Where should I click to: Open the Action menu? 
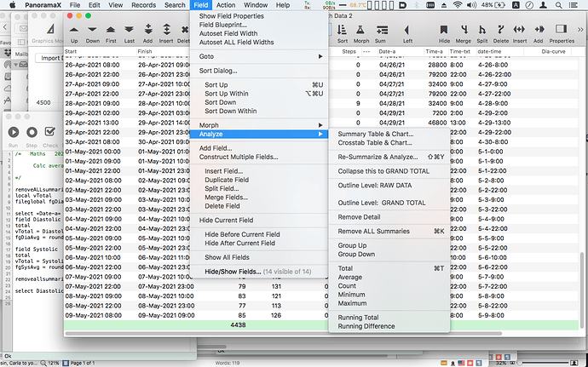[x=226, y=5]
